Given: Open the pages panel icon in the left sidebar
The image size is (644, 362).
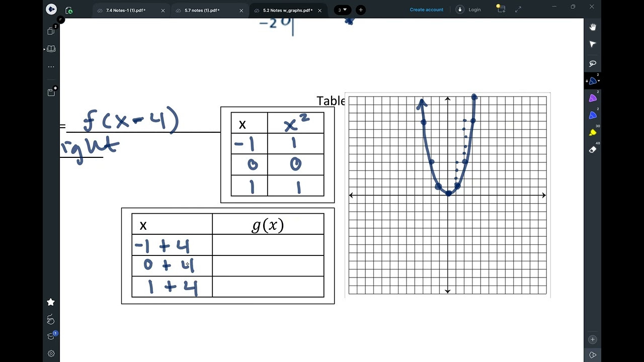Looking at the screenshot, I should click(51, 31).
